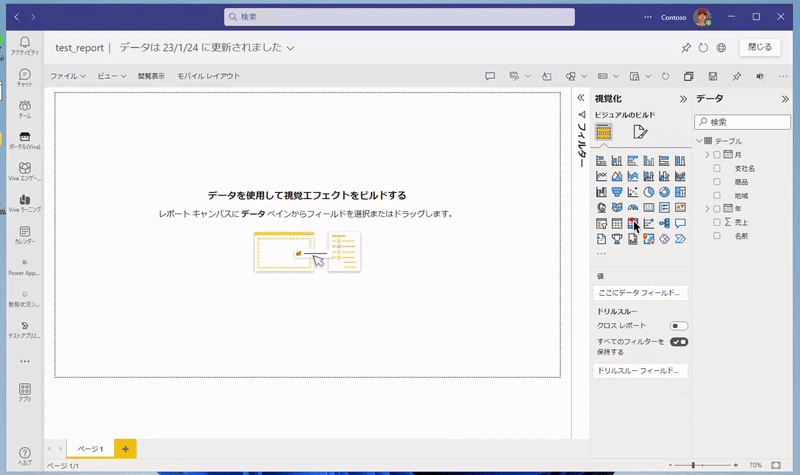Switch to the build visual tab
800x475 pixels.
pos(604,133)
